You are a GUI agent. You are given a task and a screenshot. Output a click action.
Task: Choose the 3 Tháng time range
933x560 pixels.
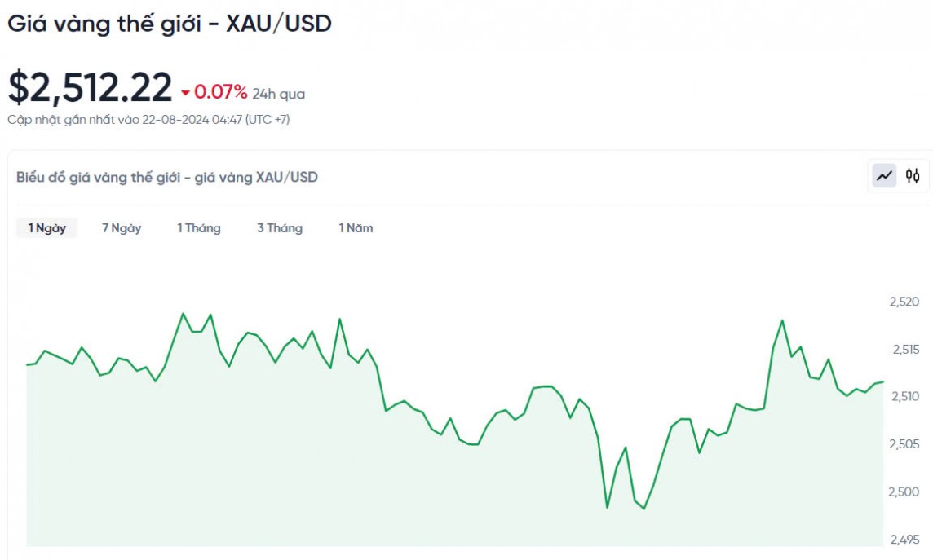click(x=280, y=228)
